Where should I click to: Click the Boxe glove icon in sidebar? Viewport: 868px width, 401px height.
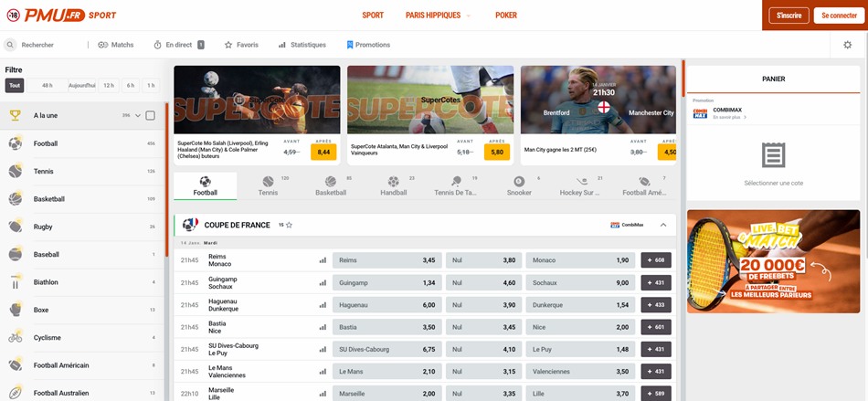click(x=16, y=310)
